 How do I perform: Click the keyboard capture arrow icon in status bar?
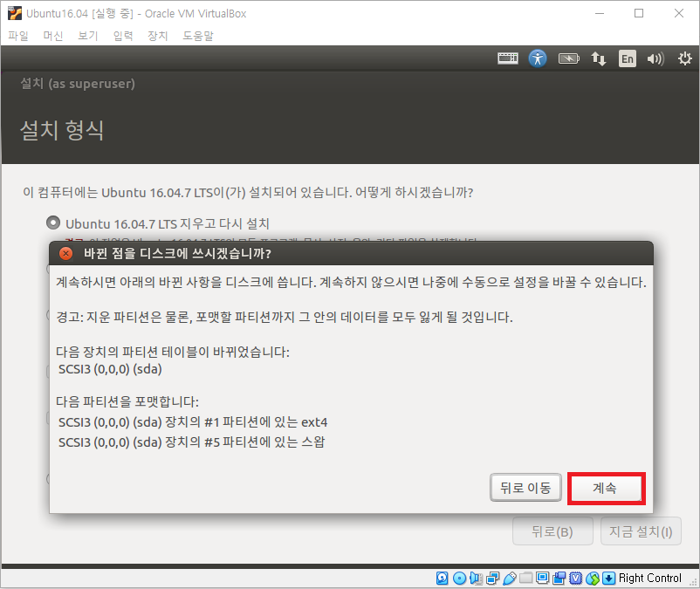click(609, 579)
